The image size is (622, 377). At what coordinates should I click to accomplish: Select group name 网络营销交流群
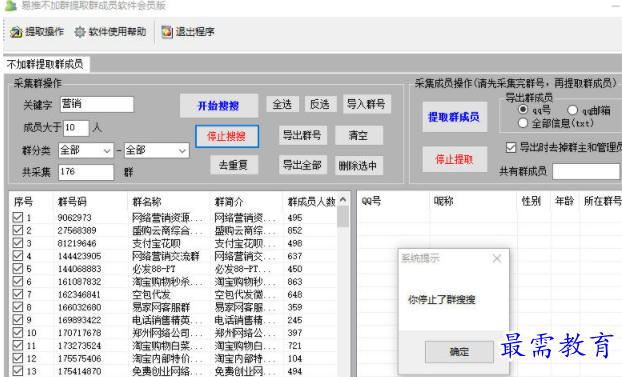point(166,256)
